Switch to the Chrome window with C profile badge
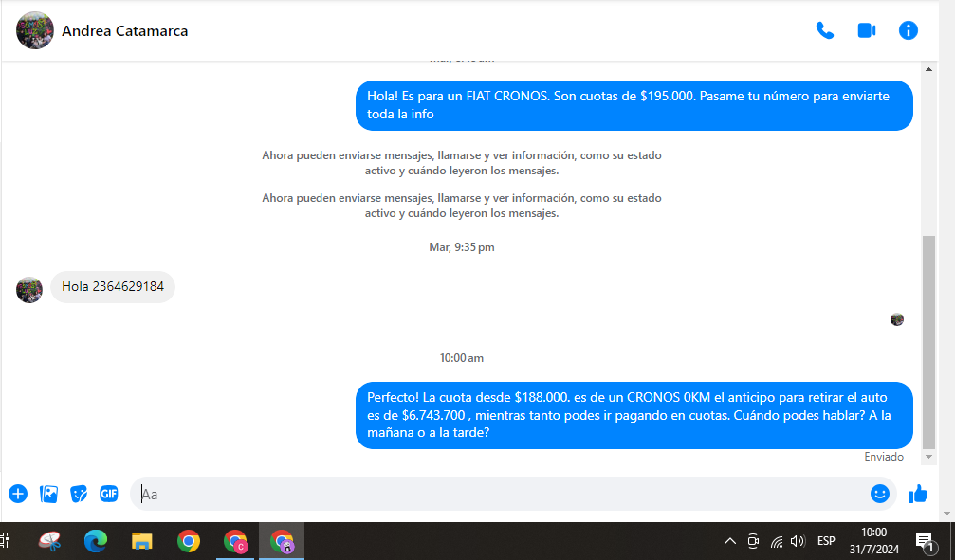This screenshot has width=955, height=560. pos(235,540)
